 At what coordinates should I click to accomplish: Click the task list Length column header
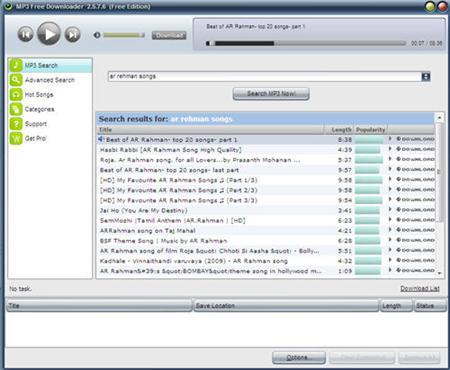(x=396, y=306)
